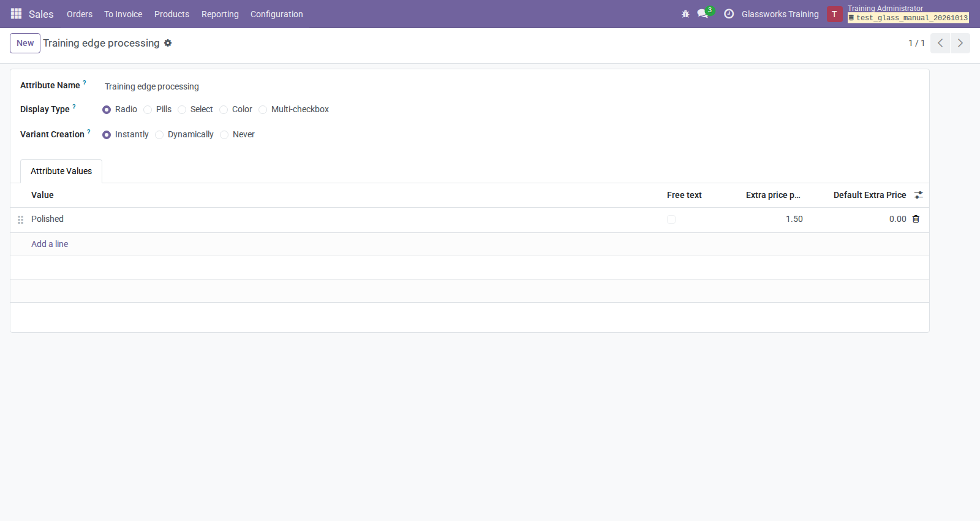Screen dimensions: 980x521
Task: Open the conversations messages icon
Action: click(703, 13)
